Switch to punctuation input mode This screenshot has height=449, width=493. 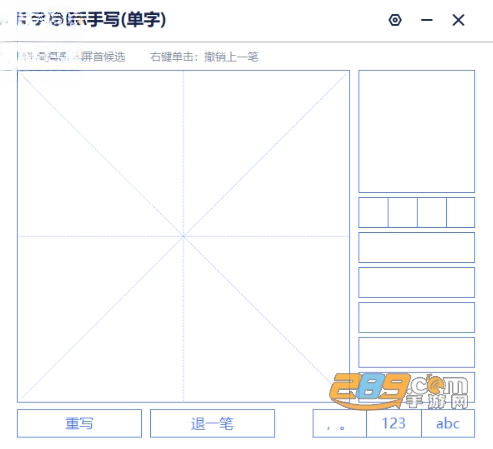339,423
